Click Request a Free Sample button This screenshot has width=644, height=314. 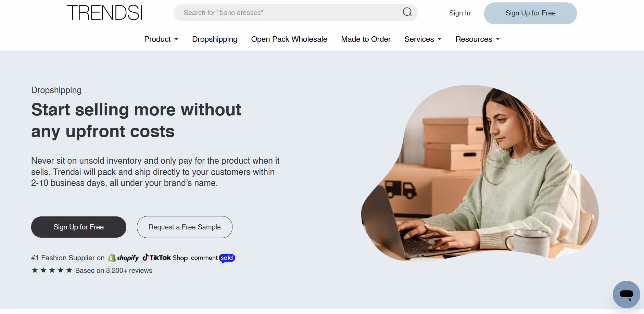(185, 227)
